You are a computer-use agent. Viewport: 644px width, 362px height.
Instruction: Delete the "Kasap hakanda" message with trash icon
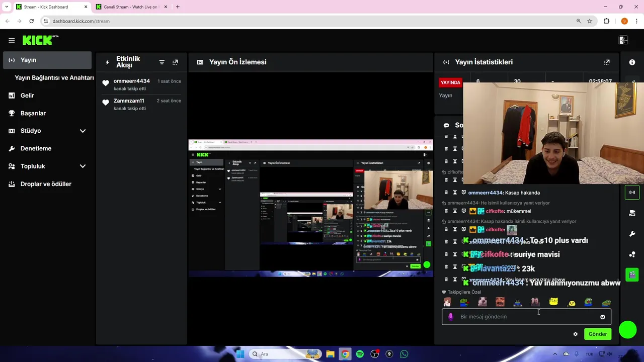446,193
